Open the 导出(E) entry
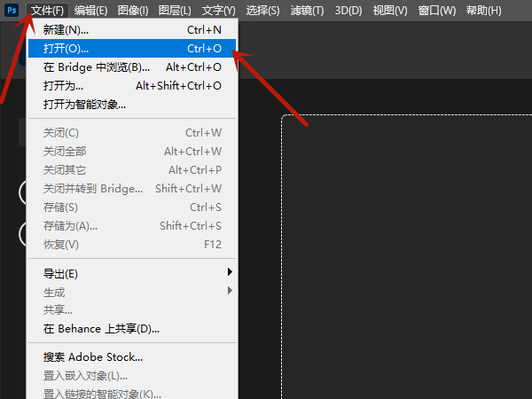 [x=132, y=273]
